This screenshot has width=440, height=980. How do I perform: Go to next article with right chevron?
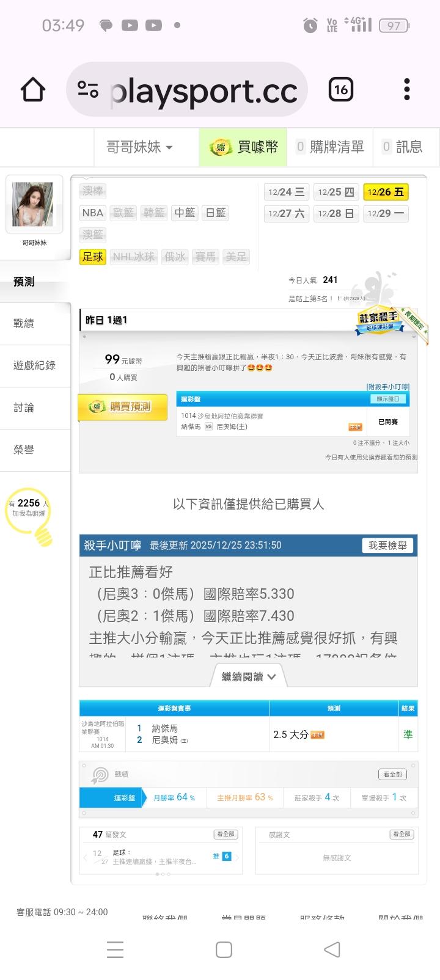point(238,857)
